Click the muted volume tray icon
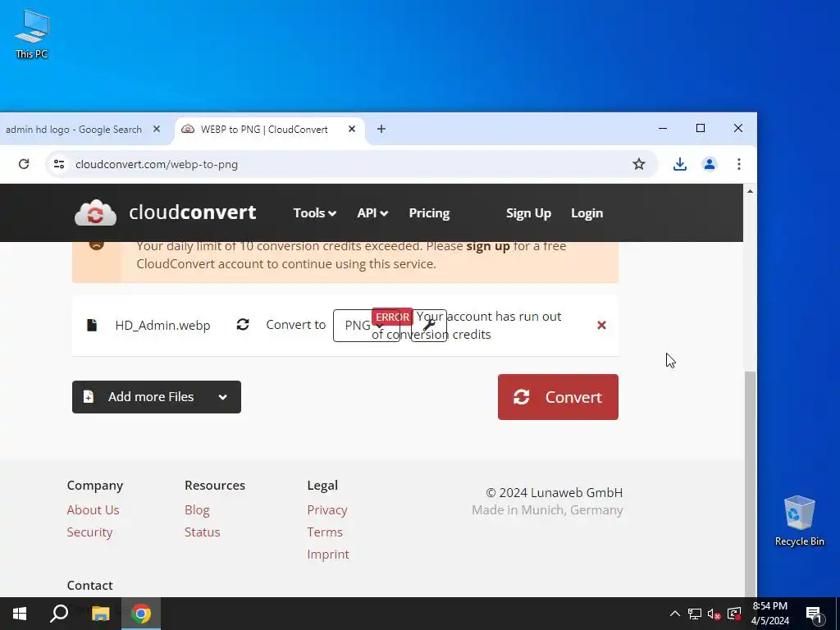840x630 pixels. click(x=714, y=614)
